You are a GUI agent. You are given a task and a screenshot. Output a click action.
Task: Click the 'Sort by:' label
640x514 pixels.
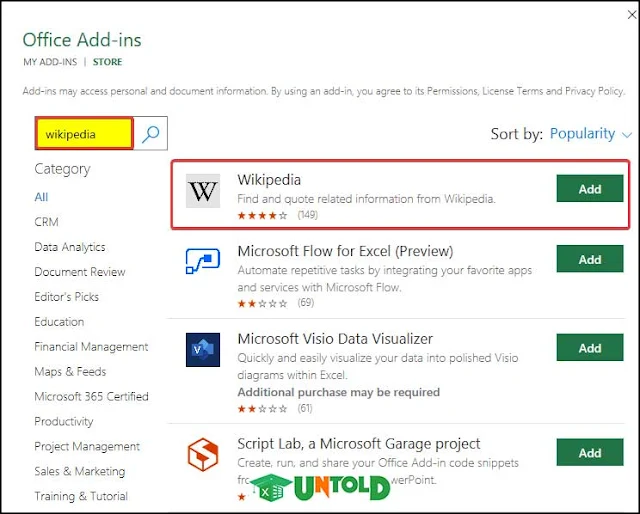click(x=517, y=134)
